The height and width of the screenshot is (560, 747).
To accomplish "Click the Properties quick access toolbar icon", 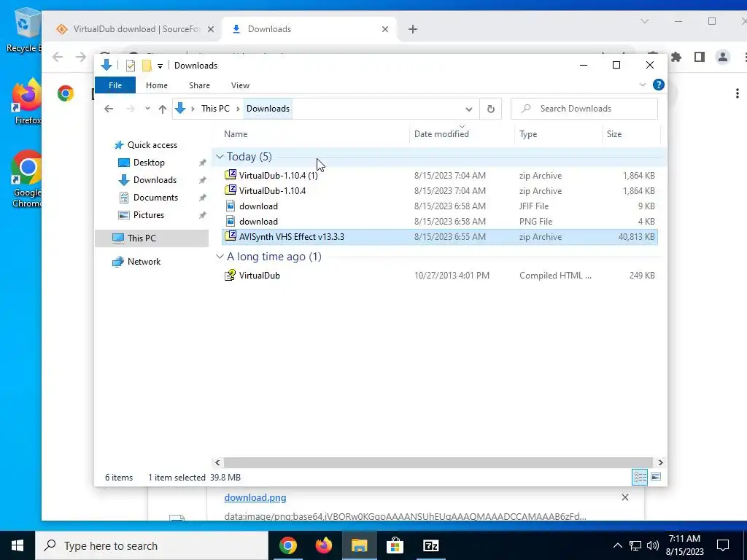I will click(130, 65).
